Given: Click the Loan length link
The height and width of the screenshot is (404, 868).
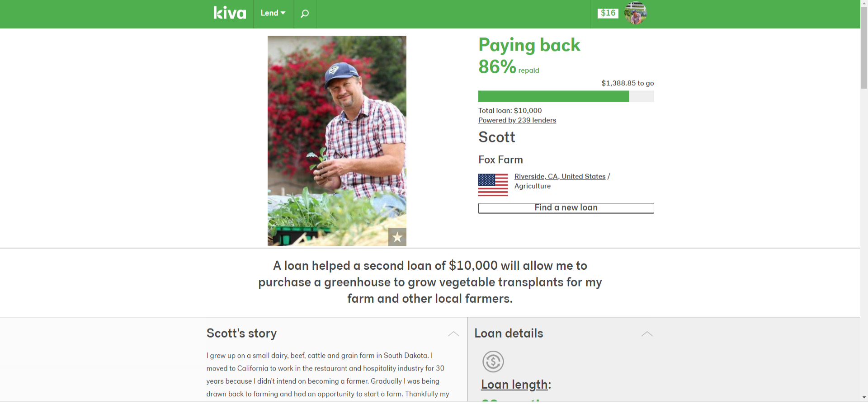Looking at the screenshot, I should point(514,385).
